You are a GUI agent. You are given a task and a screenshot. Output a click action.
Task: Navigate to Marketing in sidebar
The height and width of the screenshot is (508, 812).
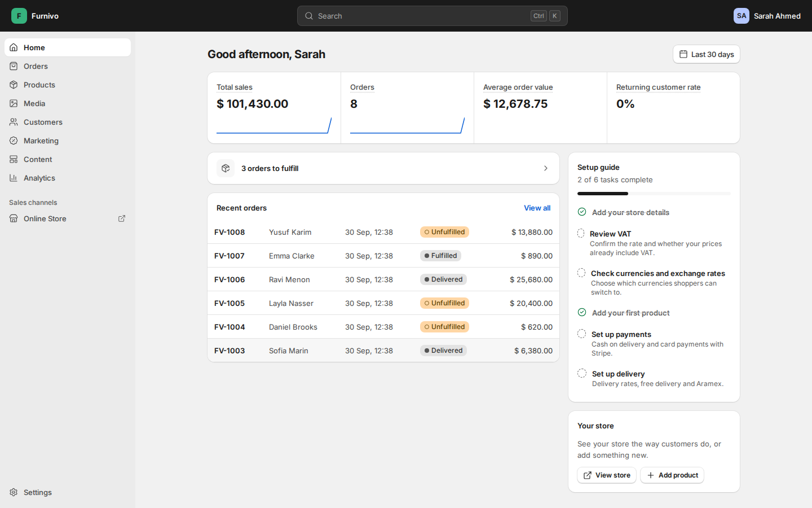[68, 141]
